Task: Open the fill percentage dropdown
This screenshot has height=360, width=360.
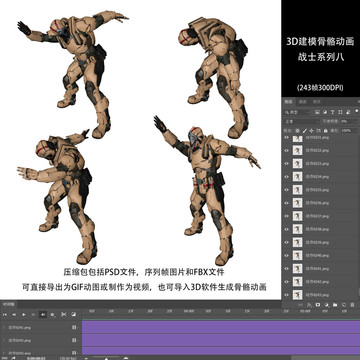Action: coord(350,130)
